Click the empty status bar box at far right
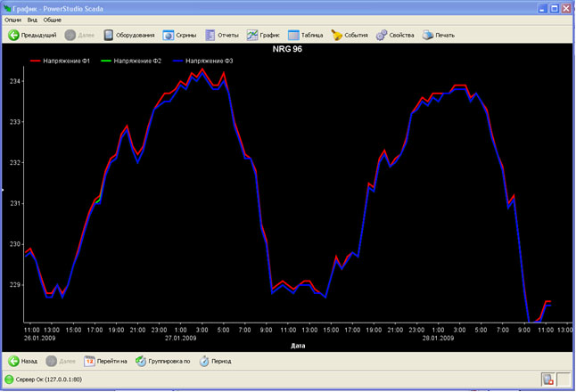The image size is (576, 392). pyautogui.click(x=564, y=380)
